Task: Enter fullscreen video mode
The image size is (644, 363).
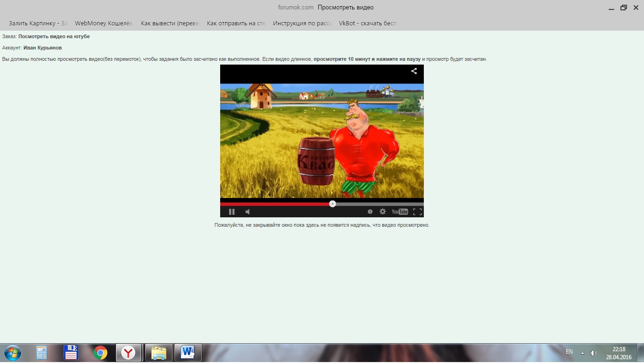Action: point(417,212)
